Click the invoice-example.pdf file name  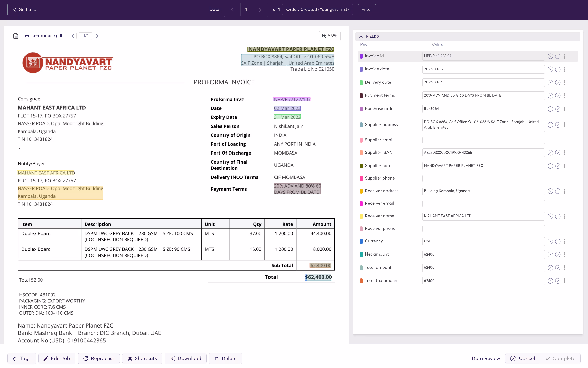pos(42,36)
